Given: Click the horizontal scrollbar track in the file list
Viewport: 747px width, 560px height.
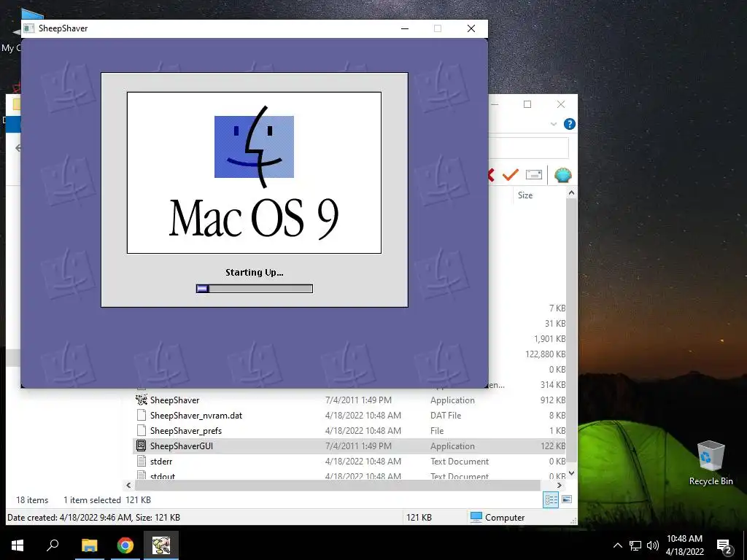Looking at the screenshot, I should [338, 485].
